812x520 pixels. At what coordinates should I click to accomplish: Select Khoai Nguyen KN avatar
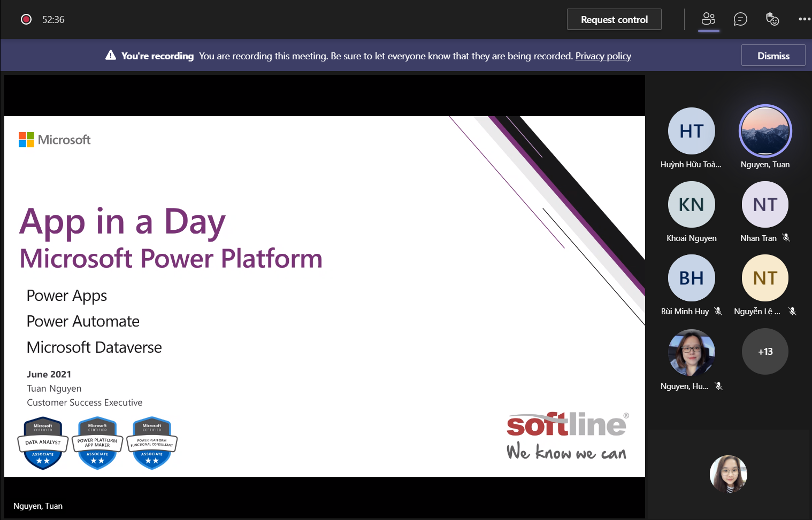692,205
